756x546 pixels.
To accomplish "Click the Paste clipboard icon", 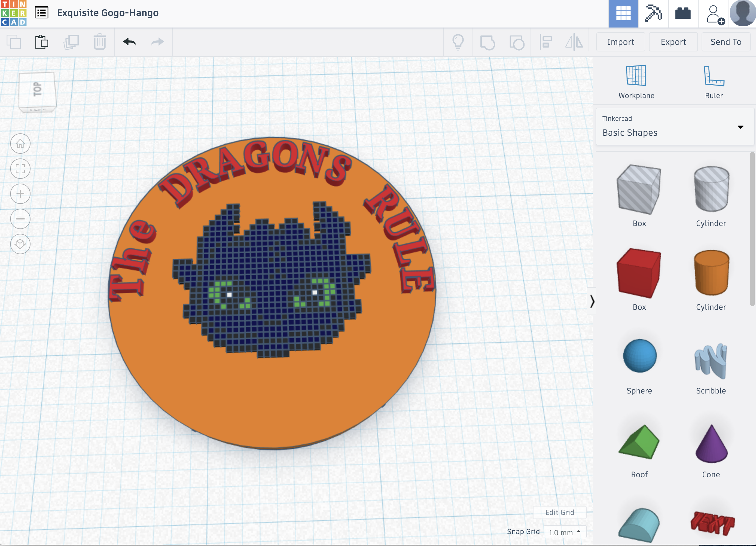I will coord(42,42).
